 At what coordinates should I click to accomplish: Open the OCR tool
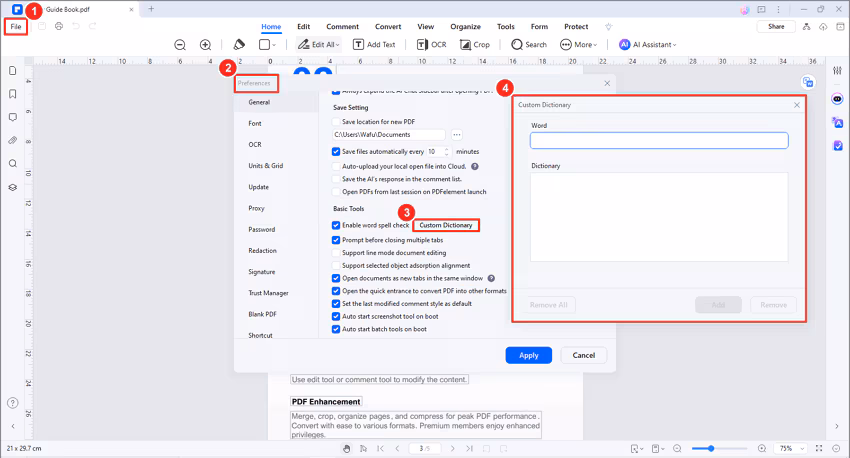click(x=432, y=44)
